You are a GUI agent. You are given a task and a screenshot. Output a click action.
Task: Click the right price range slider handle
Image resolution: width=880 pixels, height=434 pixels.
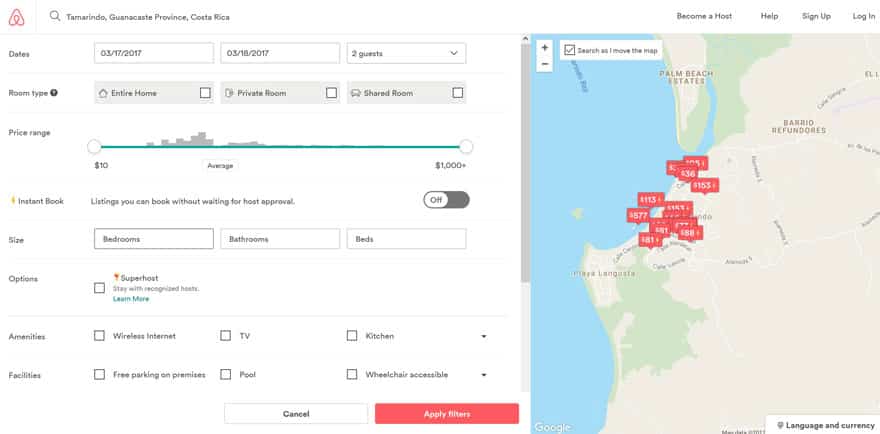click(x=466, y=147)
